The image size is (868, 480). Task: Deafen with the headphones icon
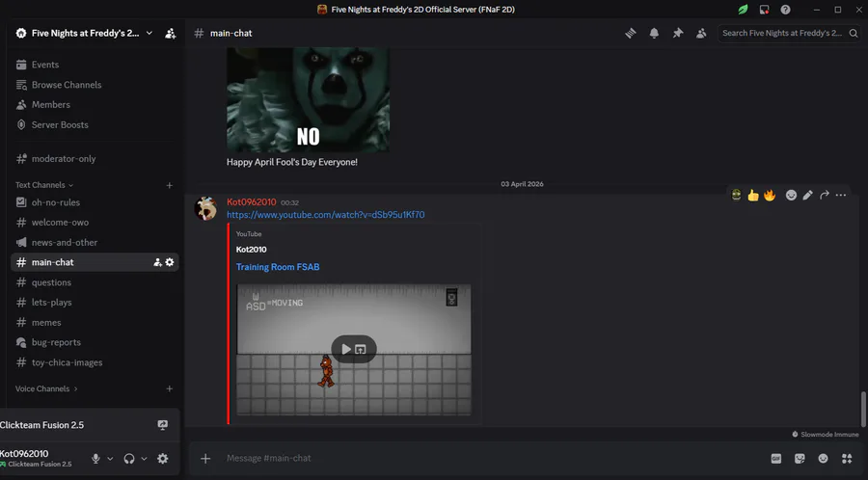pos(129,459)
